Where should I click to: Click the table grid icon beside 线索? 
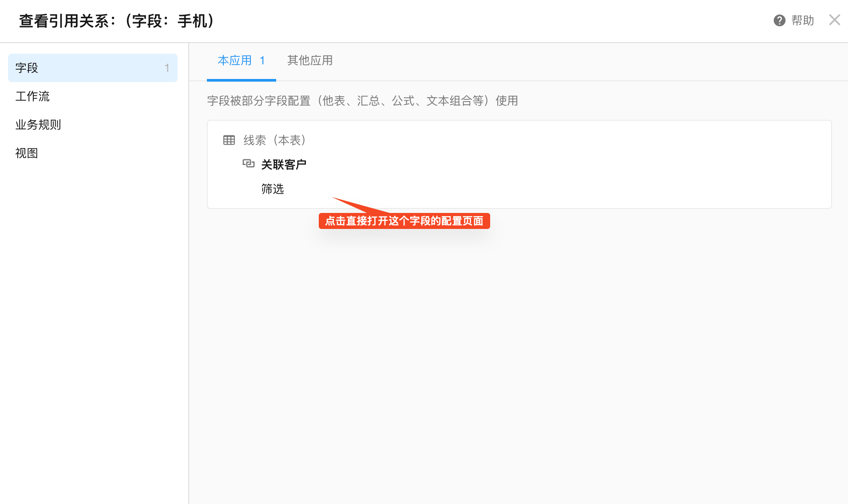229,140
